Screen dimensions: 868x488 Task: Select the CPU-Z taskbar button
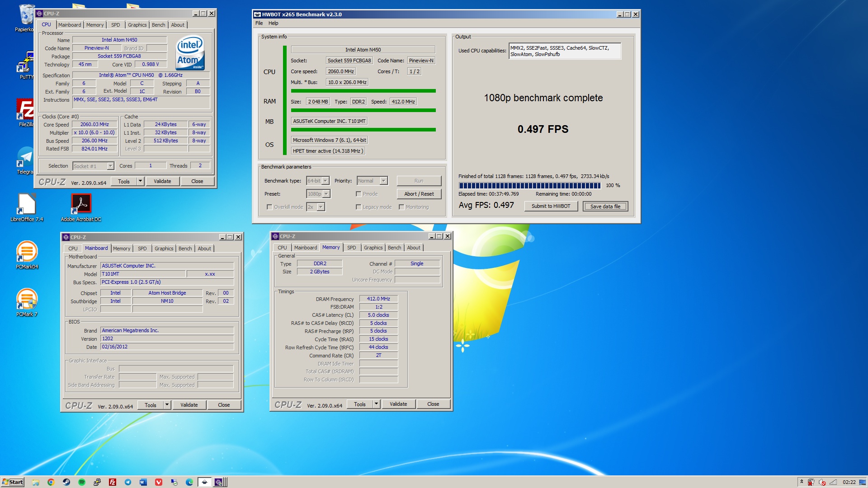(x=220, y=482)
